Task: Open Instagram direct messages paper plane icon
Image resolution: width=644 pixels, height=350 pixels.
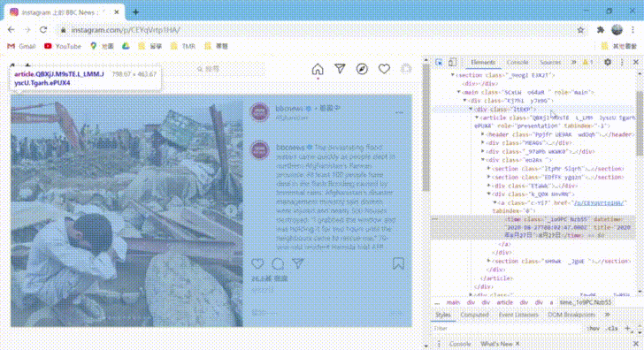Action: coord(340,69)
